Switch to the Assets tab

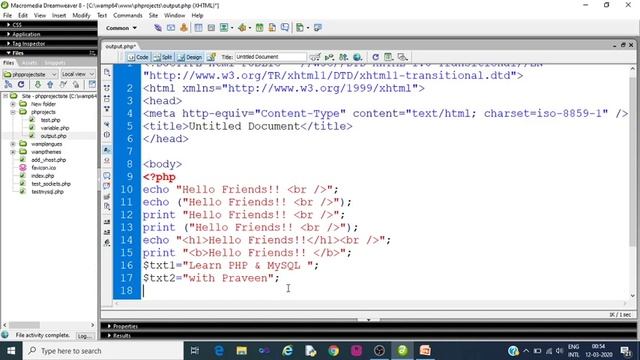pyautogui.click(x=29, y=63)
